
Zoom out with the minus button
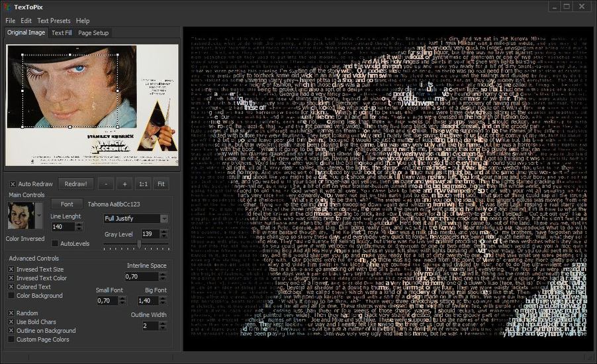106,184
